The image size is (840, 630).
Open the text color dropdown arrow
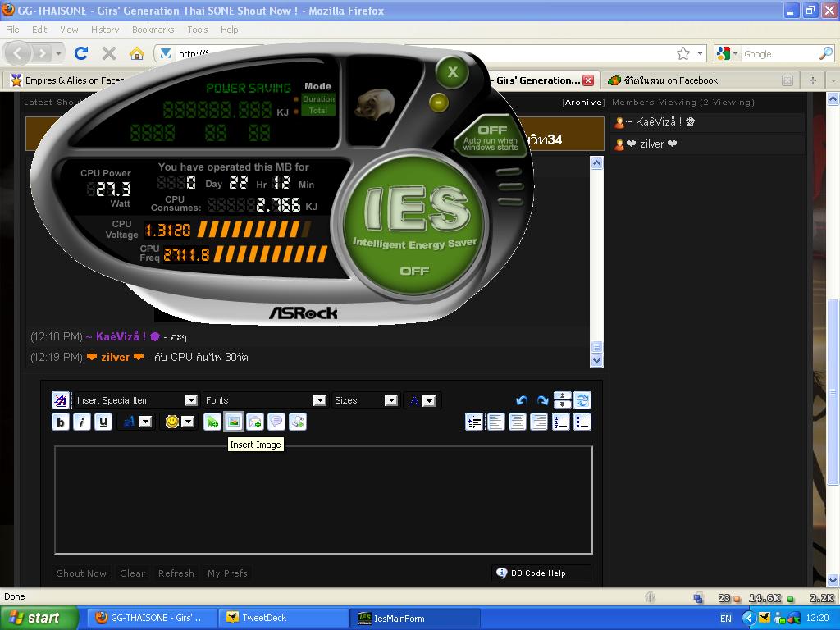click(x=429, y=400)
